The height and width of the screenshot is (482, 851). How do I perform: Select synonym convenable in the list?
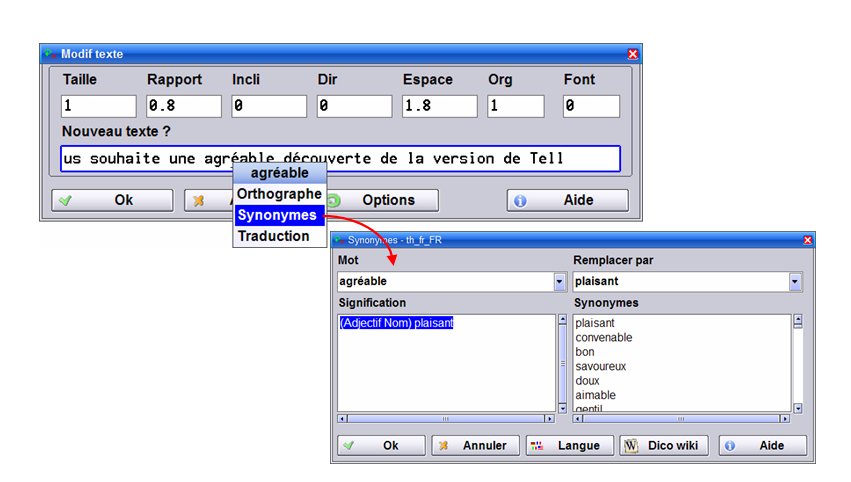click(x=604, y=338)
